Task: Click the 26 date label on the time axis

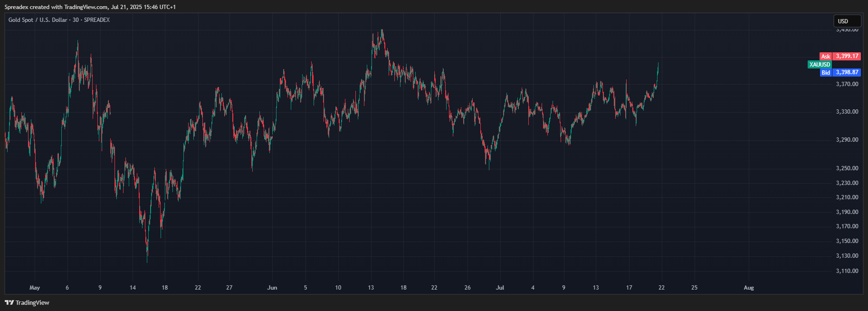Action: click(x=467, y=288)
